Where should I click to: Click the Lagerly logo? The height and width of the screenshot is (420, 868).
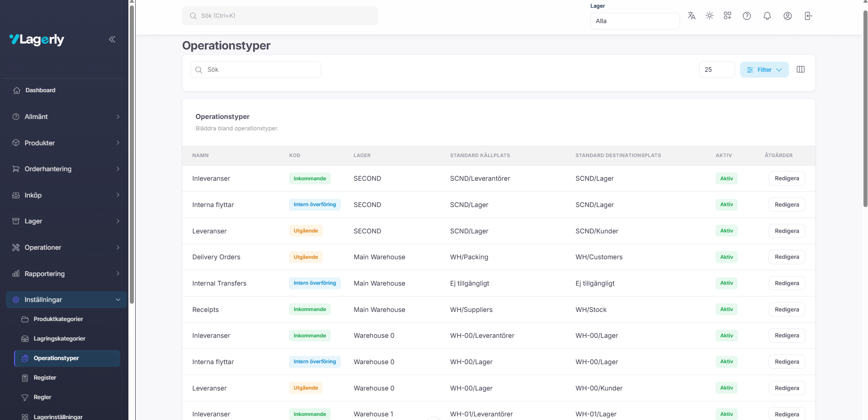[37, 40]
